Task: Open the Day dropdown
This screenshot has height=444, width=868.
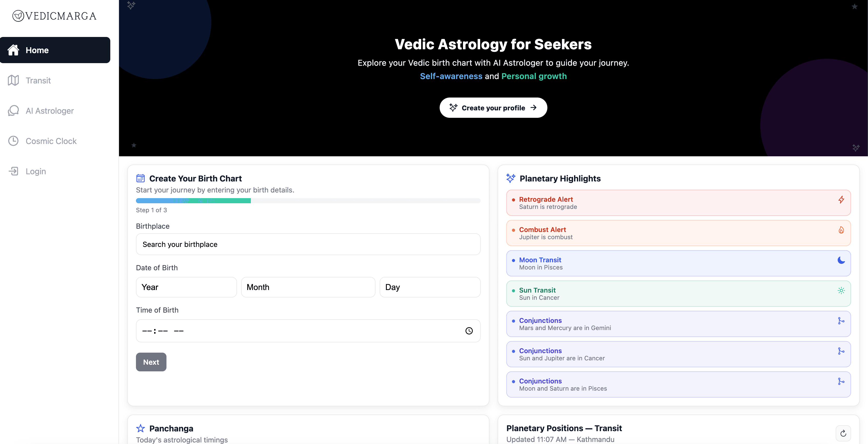Action: coord(430,287)
